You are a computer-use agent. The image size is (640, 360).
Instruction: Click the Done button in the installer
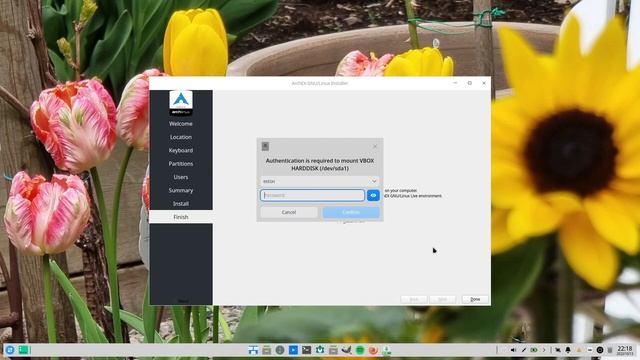pyautogui.click(x=475, y=299)
